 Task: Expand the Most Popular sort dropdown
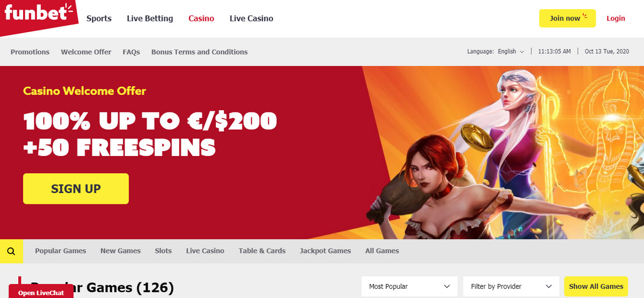[409, 287]
